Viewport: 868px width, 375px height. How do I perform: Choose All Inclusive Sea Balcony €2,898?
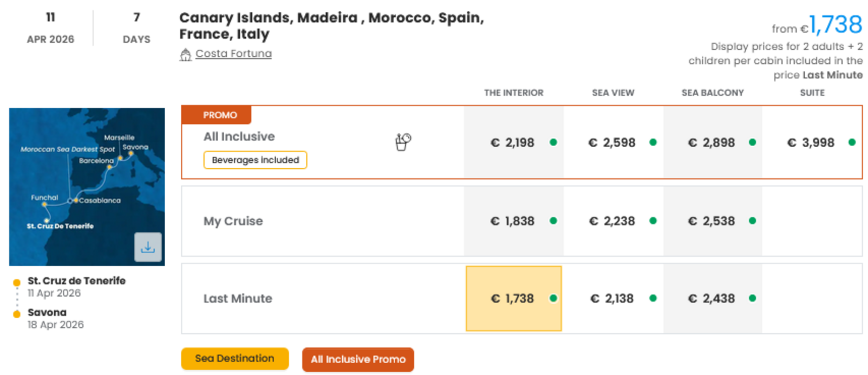pyautogui.click(x=712, y=142)
